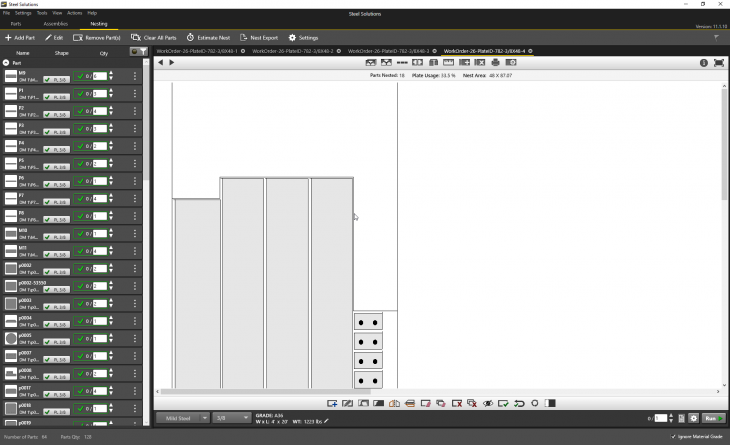Close the active WorkOrder nest tab ending in -4
The image size is (730, 445).
pyautogui.click(x=530, y=51)
